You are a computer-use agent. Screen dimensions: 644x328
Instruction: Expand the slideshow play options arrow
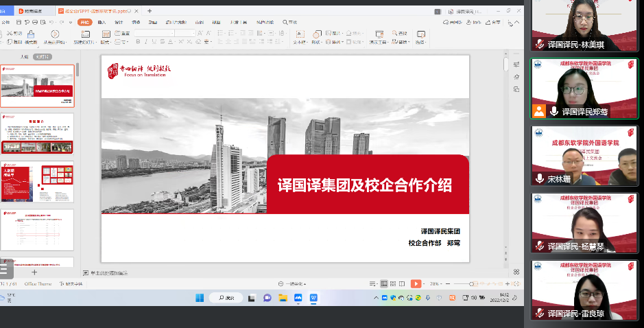(x=424, y=283)
